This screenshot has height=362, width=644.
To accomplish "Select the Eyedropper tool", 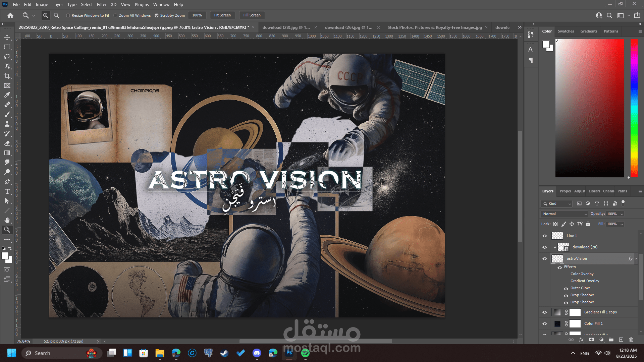I will point(7,95).
